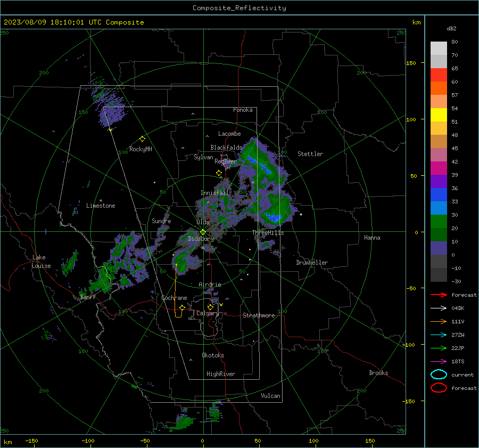Click the yellow diamond marker below RedDeer
Image resolution: width=479 pixels, height=448 pixels.
(219, 173)
